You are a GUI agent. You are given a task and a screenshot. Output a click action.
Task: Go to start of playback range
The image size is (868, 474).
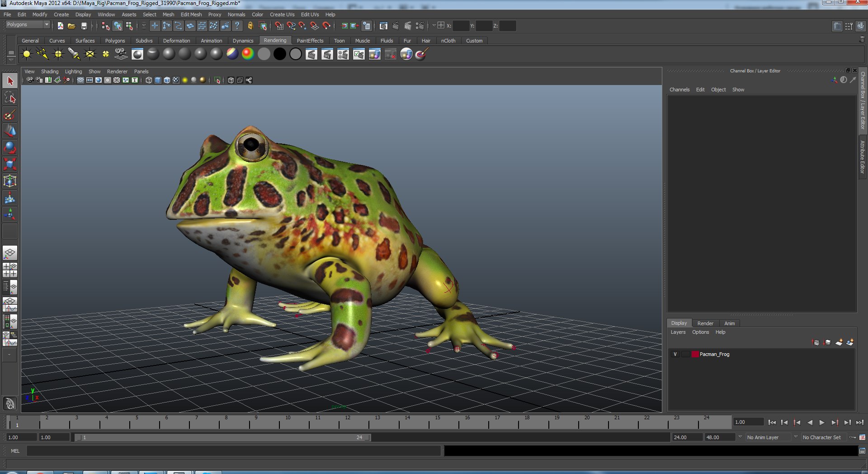(x=772, y=422)
